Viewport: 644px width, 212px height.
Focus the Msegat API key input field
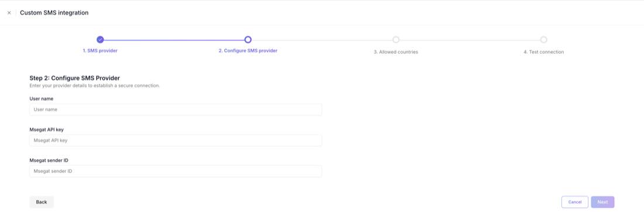click(x=176, y=141)
